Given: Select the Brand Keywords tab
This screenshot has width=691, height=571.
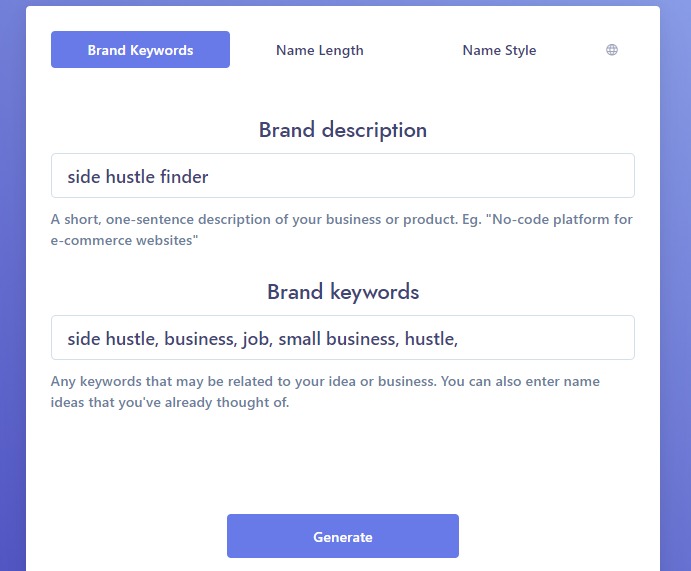Looking at the screenshot, I should (140, 49).
